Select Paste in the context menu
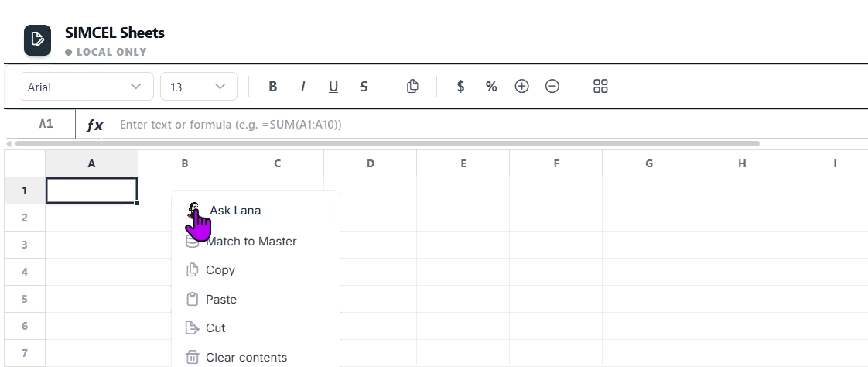The width and height of the screenshot is (868, 367). click(x=256, y=300)
